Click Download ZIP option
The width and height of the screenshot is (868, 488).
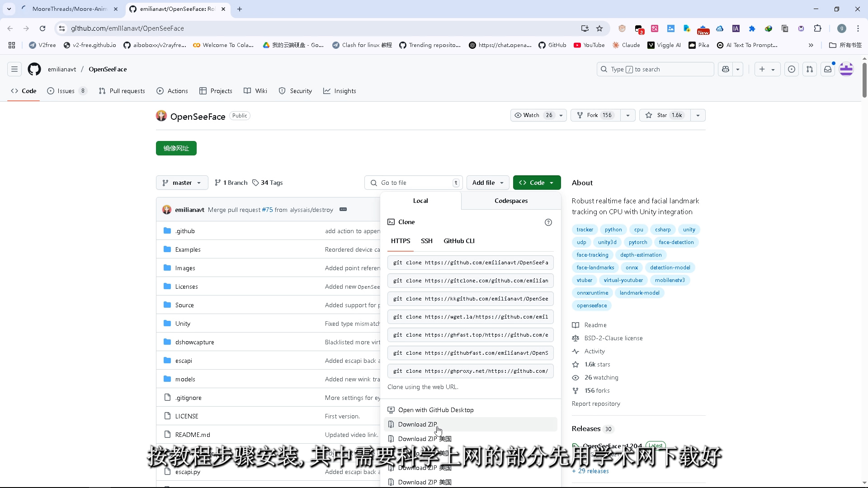pos(417,424)
